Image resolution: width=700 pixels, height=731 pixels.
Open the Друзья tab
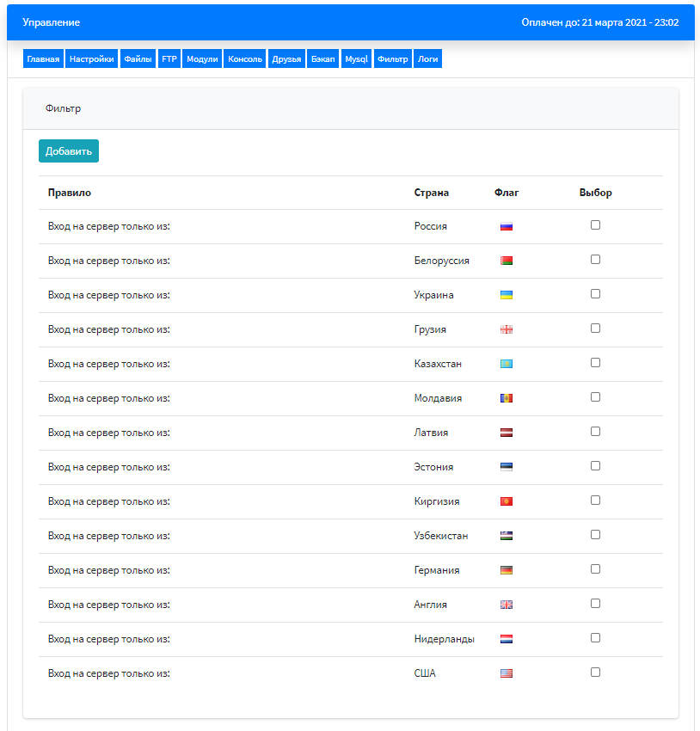286,58
